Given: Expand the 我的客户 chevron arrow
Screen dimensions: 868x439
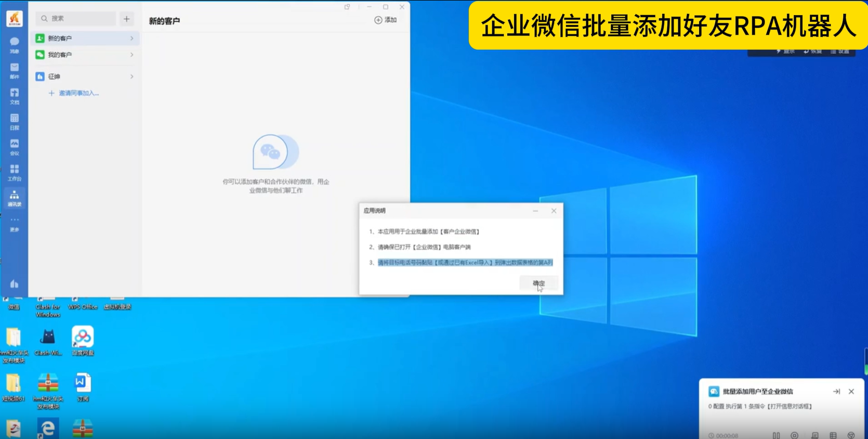Looking at the screenshot, I should 131,55.
